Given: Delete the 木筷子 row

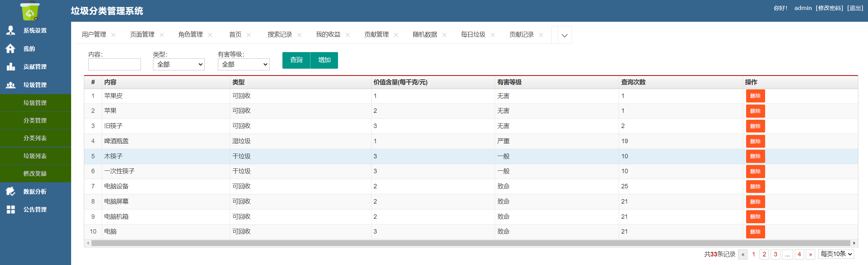Looking at the screenshot, I should [x=755, y=156].
